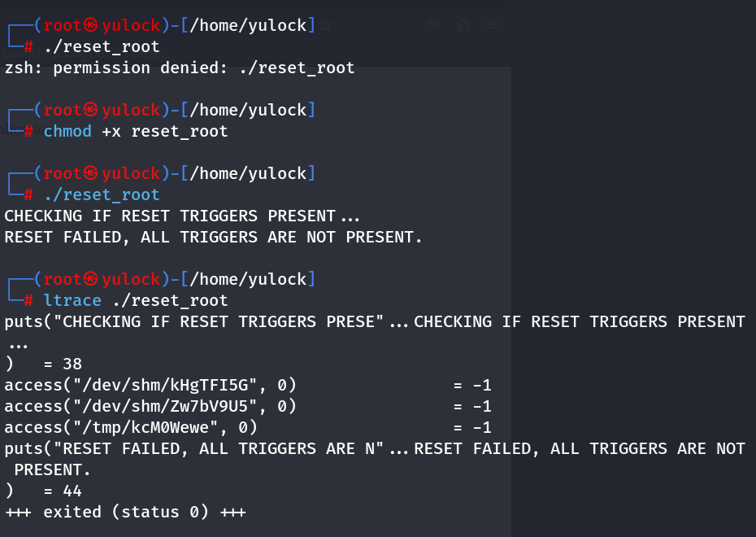Viewport: 756px width, 537px height.
Task: Click the skull symbol above the ltrace command
Action: (x=90, y=279)
